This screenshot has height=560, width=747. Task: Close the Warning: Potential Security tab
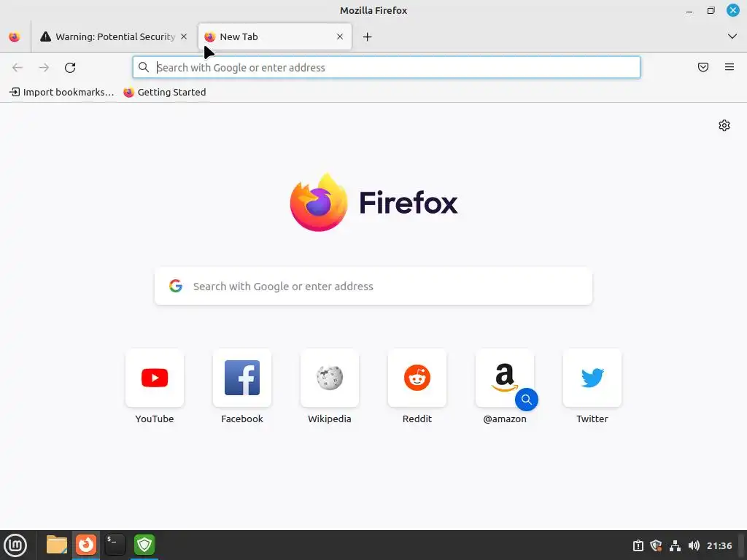(184, 36)
